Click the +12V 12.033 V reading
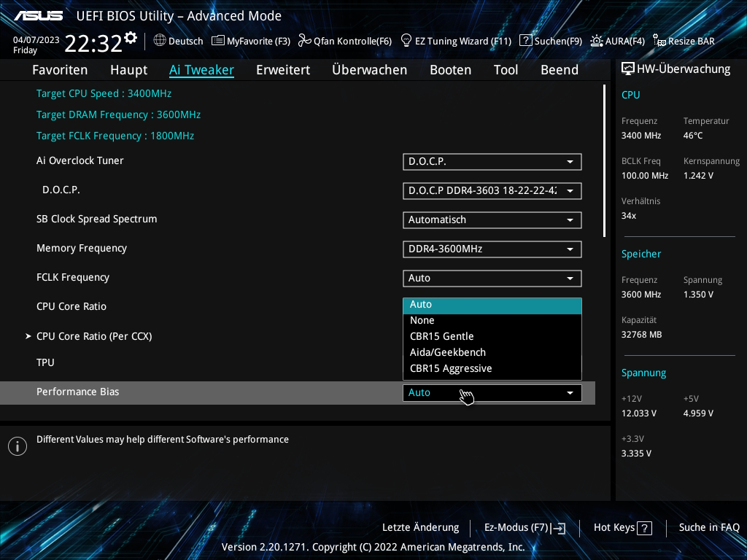Screen dimensions: 747x560 pos(639,413)
